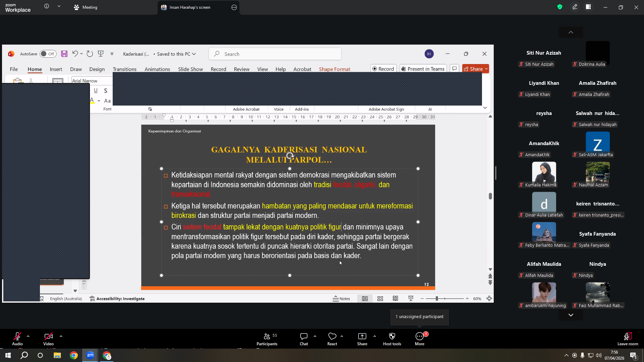644x362 pixels.
Task: Click the zoom slider handle
Action: click(437, 299)
